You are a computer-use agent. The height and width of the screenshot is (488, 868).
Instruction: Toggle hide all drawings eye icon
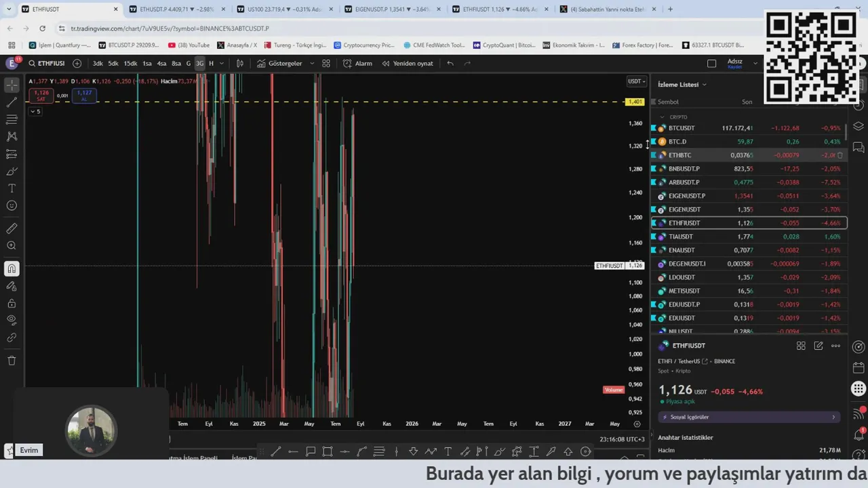12,320
